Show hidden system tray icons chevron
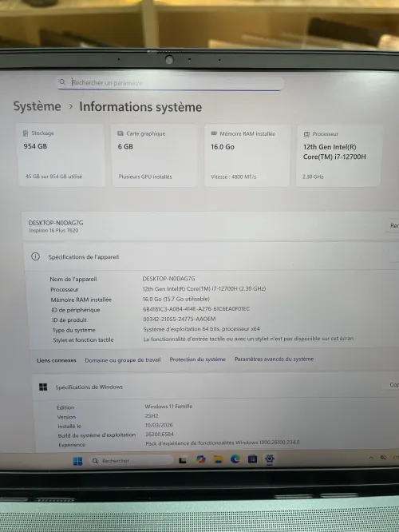 click(x=371, y=458)
